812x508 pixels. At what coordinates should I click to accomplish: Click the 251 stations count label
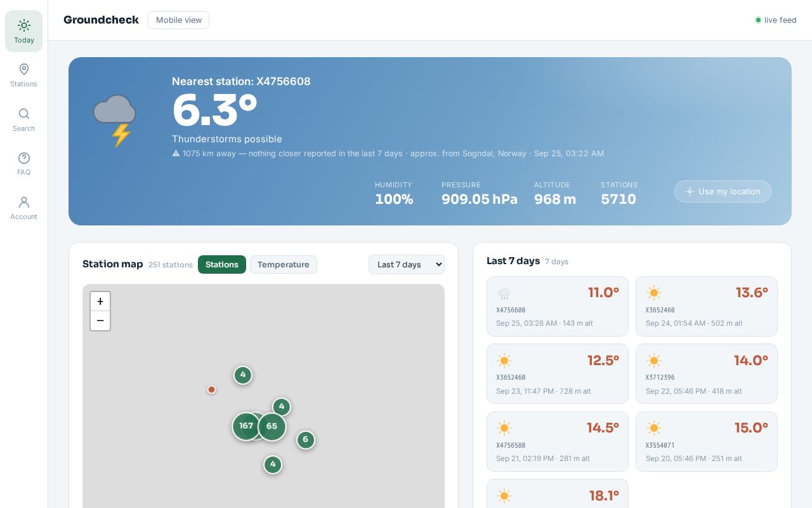(x=171, y=265)
